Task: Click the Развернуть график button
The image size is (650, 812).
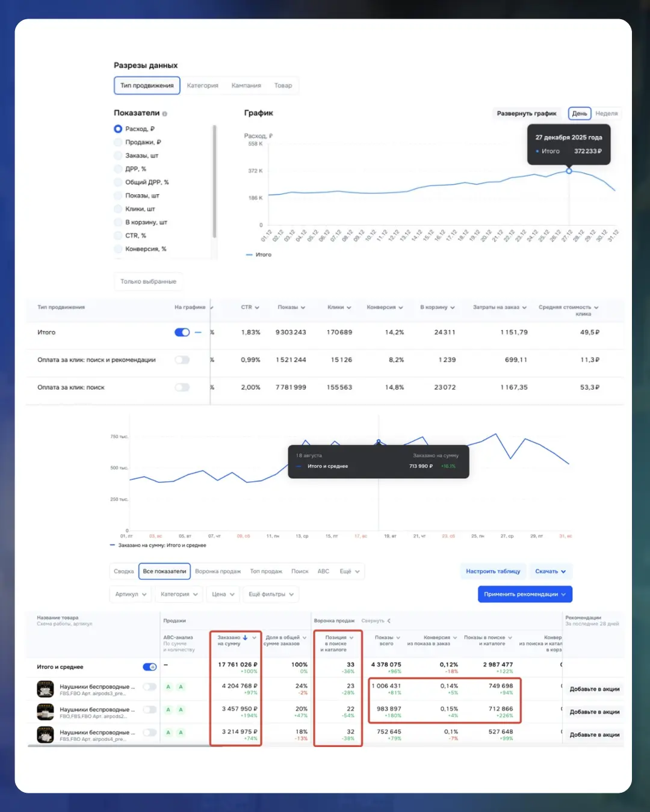Action: tap(526, 114)
